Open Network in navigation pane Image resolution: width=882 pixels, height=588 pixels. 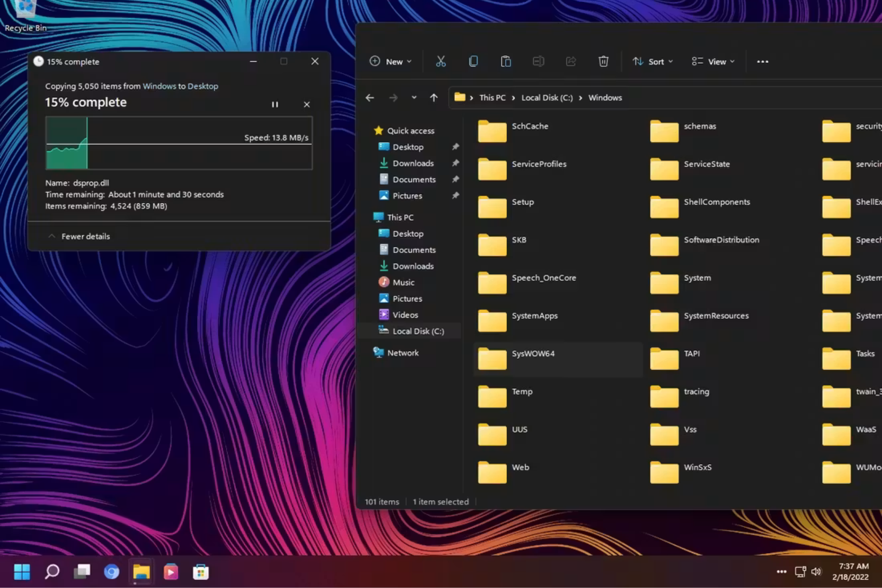tap(396, 353)
